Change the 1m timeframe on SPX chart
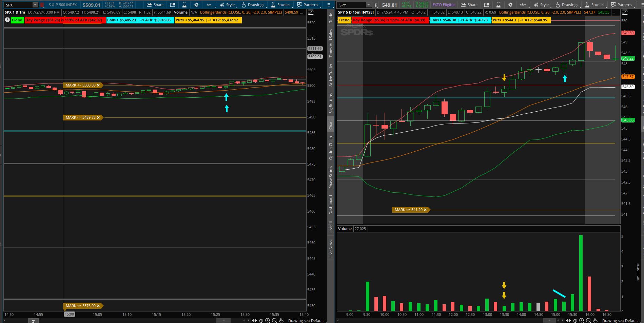The width and height of the screenshot is (644, 323). [x=209, y=5]
